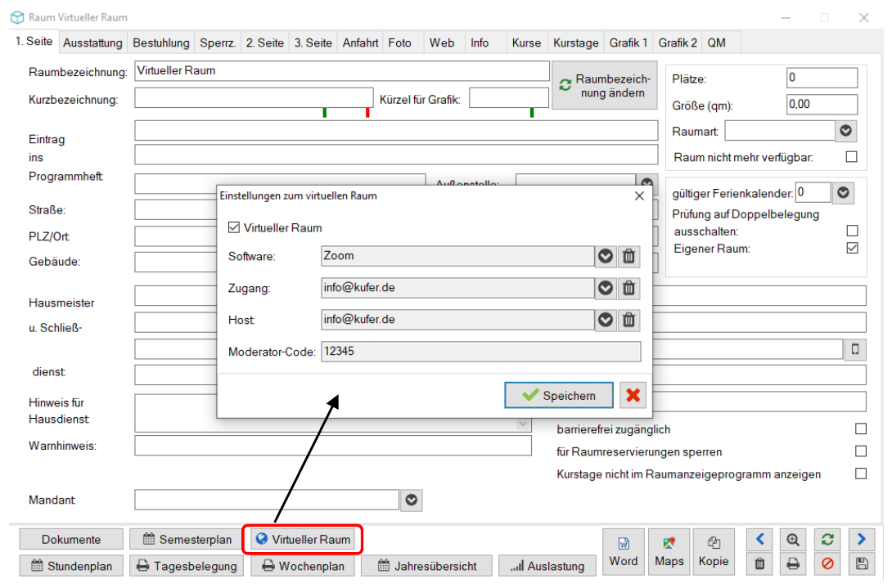The height and width of the screenshot is (588, 892).
Task: Open the Jahresübersicht view
Action: coord(427,566)
